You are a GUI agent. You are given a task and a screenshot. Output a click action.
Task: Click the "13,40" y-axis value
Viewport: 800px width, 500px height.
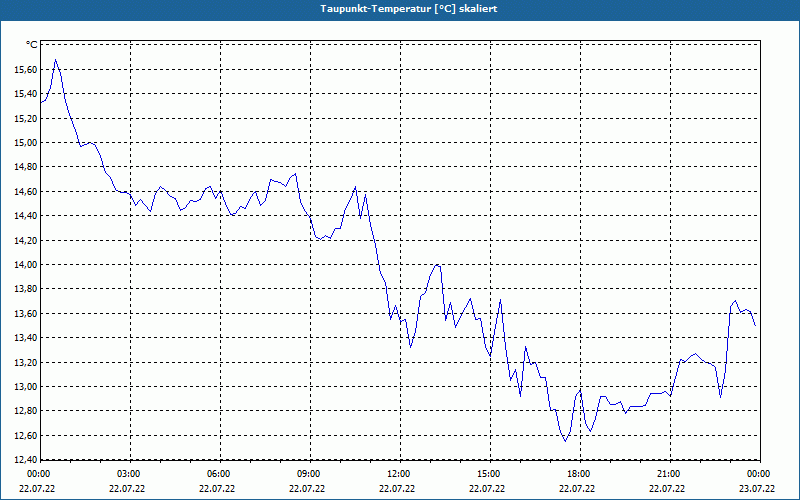[x=26, y=338]
